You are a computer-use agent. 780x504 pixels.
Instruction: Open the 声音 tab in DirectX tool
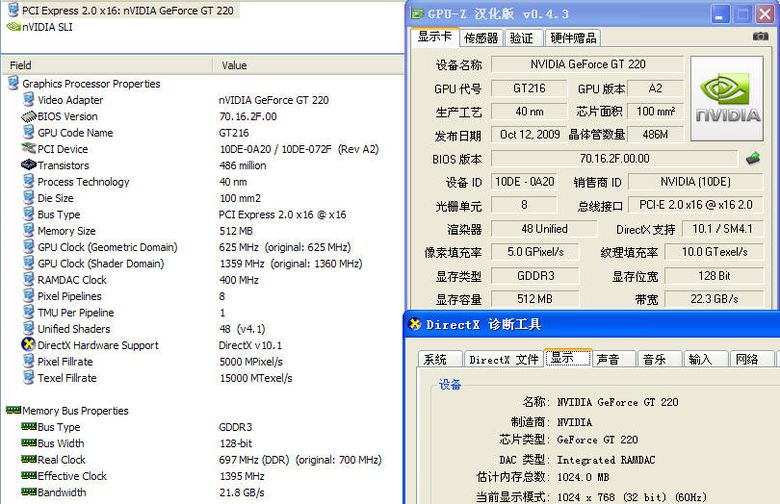click(x=613, y=359)
